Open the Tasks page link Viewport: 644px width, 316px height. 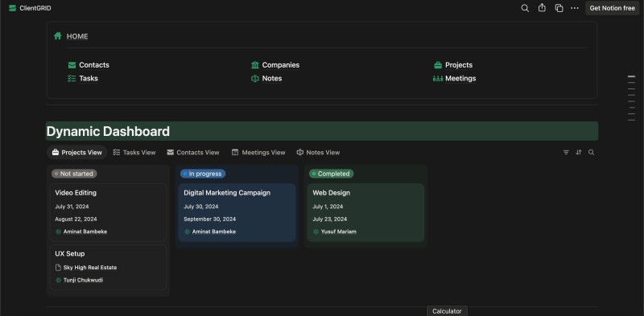click(89, 78)
